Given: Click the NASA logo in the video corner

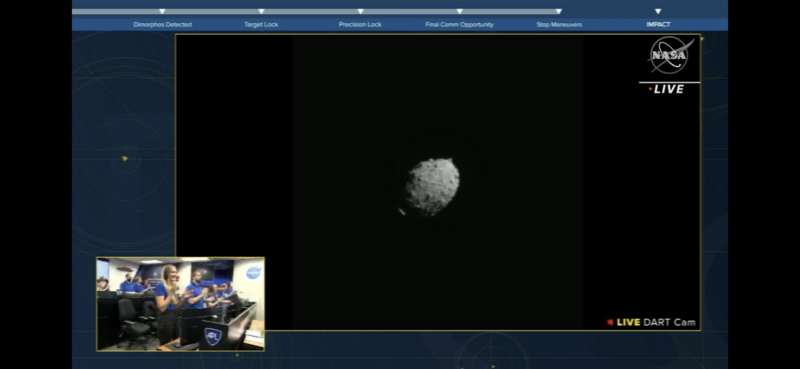Looking at the screenshot, I should pyautogui.click(x=670, y=55).
